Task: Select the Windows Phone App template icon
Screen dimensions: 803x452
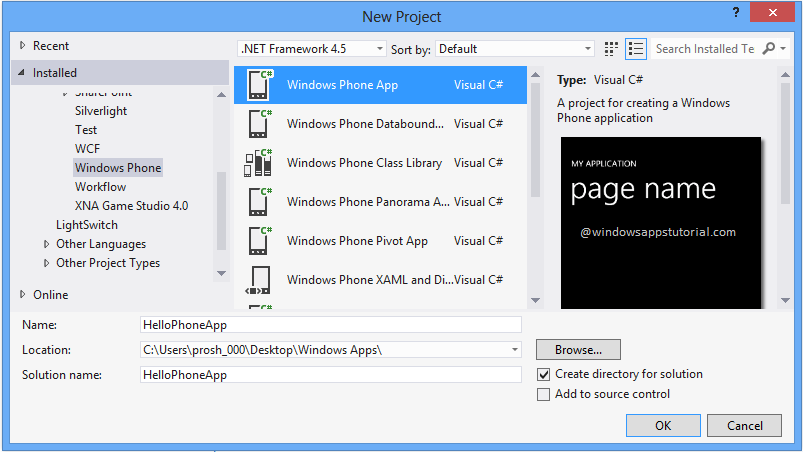Action: click(259, 85)
